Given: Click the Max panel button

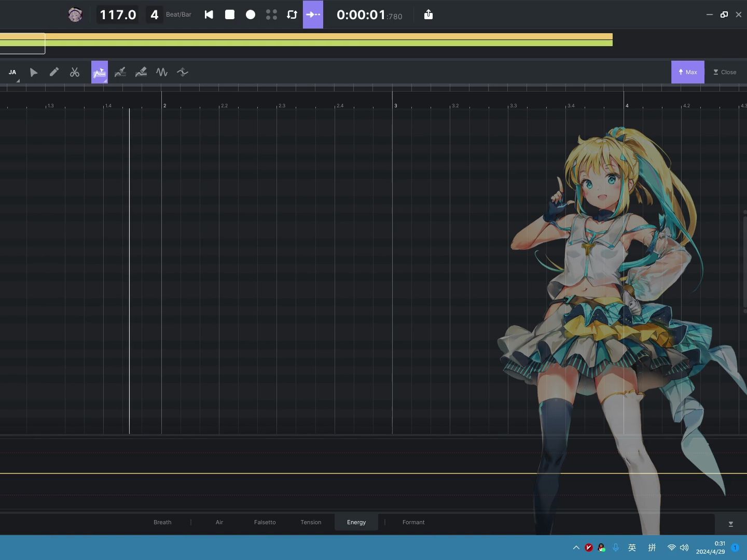Looking at the screenshot, I should 688,72.
